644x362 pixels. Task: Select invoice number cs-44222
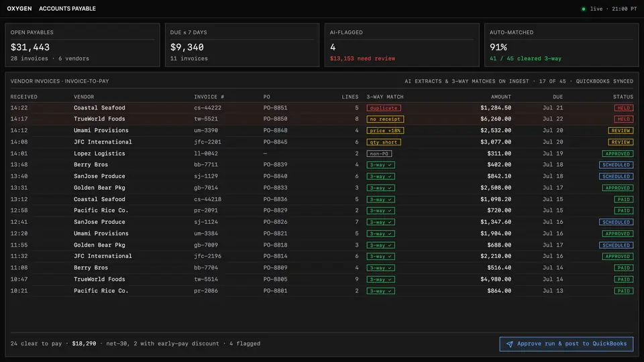click(x=207, y=108)
